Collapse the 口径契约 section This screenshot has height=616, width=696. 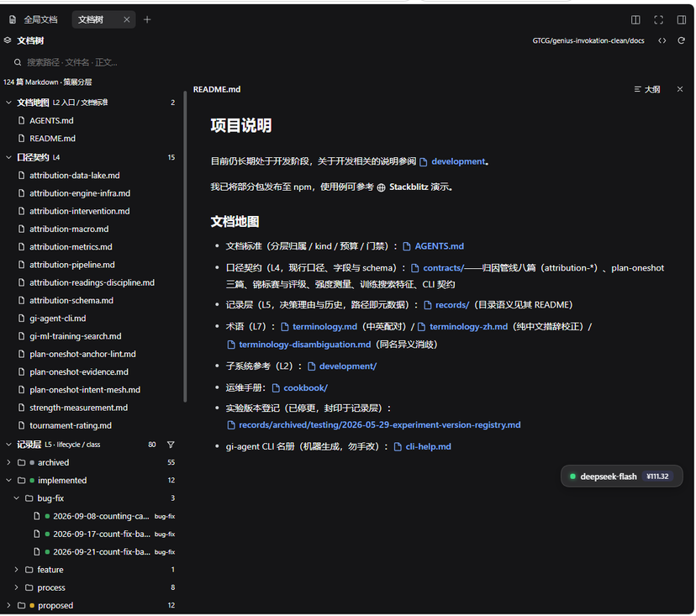pos(8,157)
